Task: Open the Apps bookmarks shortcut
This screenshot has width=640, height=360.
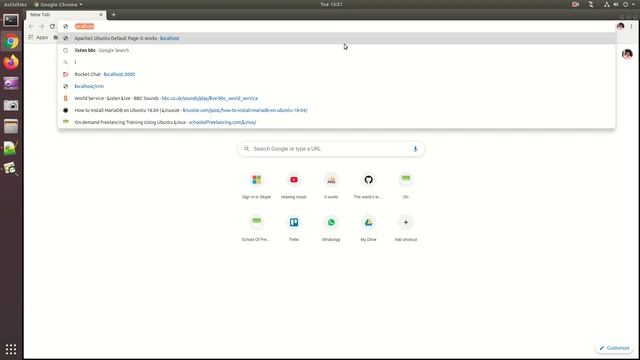Action: click(38, 38)
